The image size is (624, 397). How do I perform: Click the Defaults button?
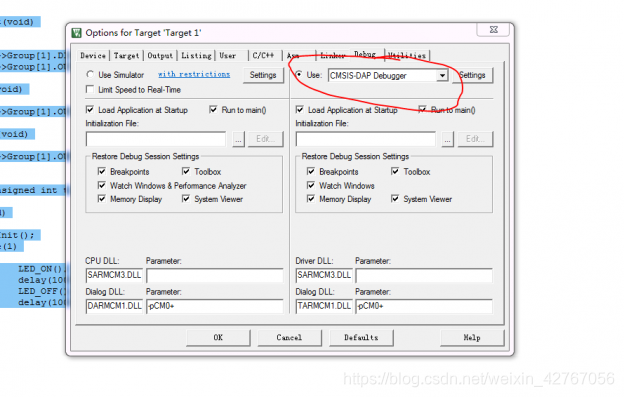tap(361, 338)
